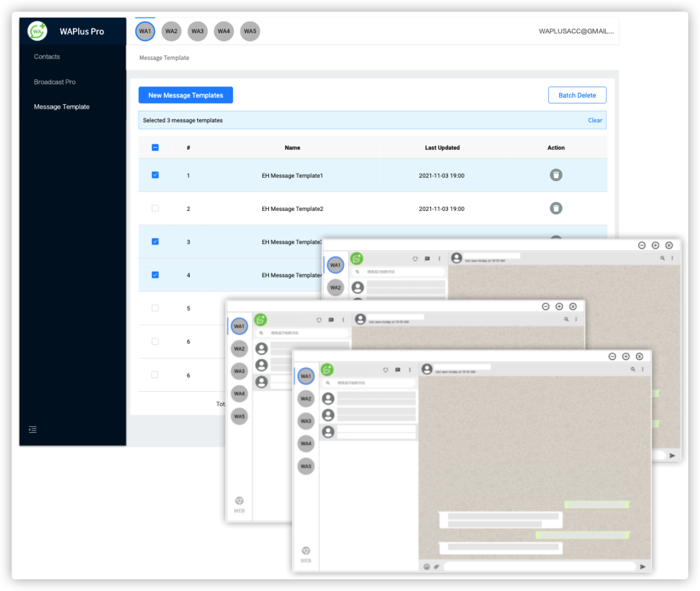The width and height of the screenshot is (700, 591).
Task: Search the conversation in middle chat window header
Action: pyautogui.click(x=566, y=319)
